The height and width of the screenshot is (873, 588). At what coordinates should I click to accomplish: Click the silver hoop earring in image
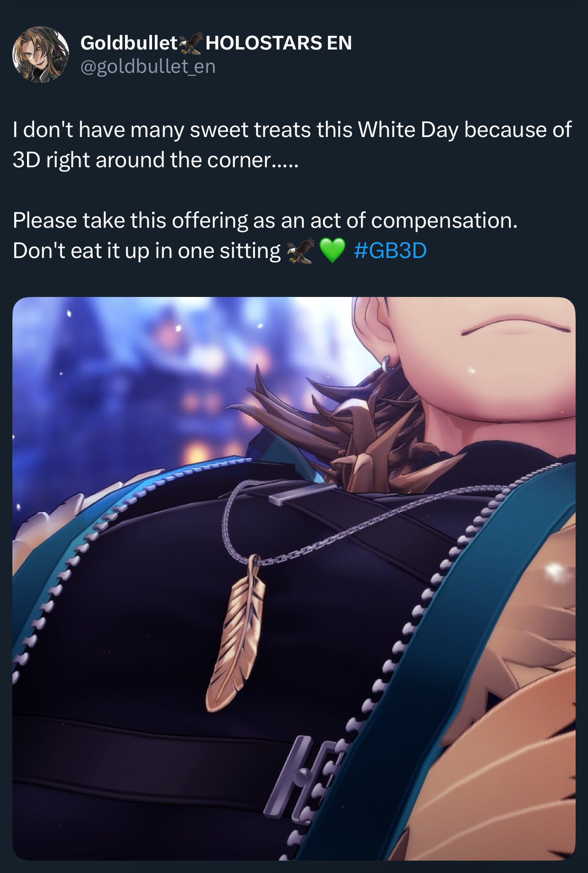pos(389,364)
